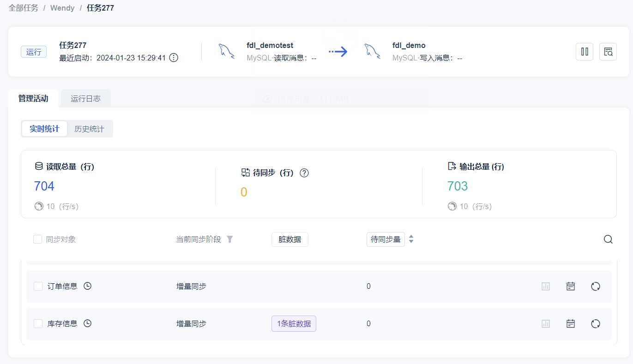Click the clock icon beside 库存信息
This screenshot has height=364, width=633.
tap(87, 323)
